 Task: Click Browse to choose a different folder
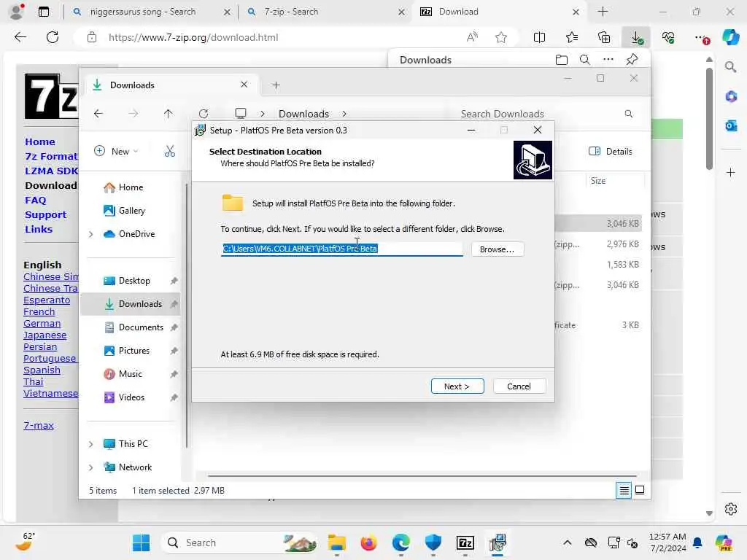coord(497,249)
